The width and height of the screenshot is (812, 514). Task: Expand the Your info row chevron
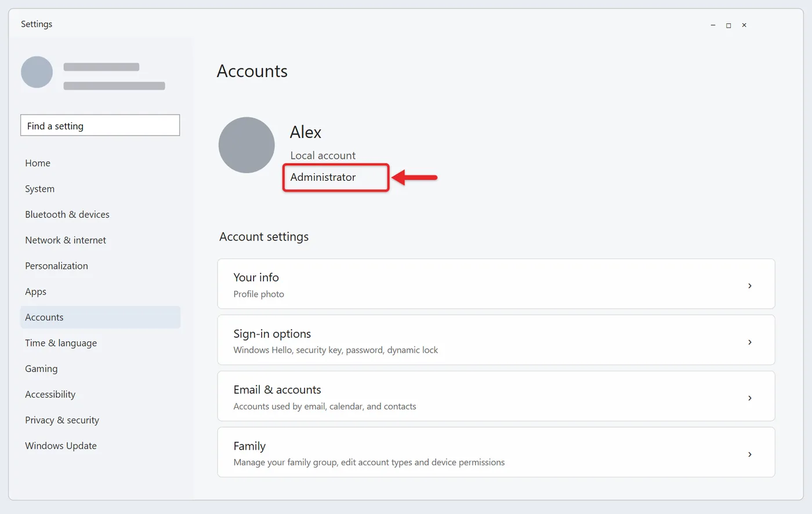[x=750, y=286]
